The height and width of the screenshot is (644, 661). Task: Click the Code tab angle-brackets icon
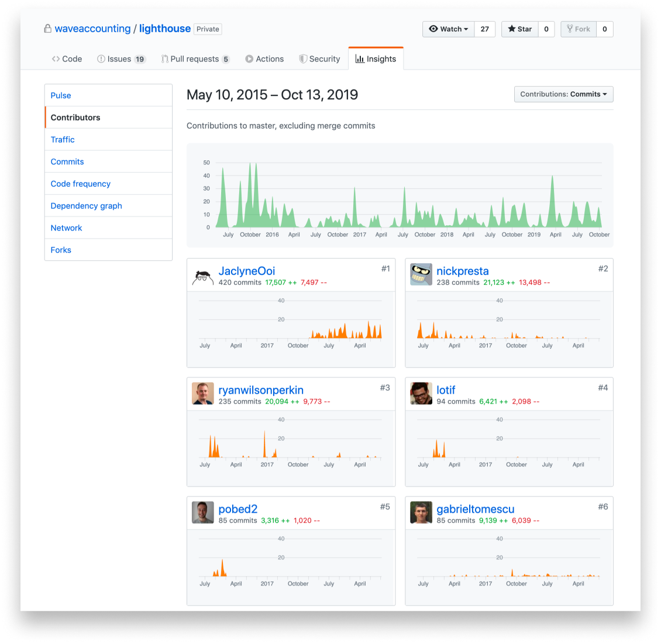click(56, 59)
